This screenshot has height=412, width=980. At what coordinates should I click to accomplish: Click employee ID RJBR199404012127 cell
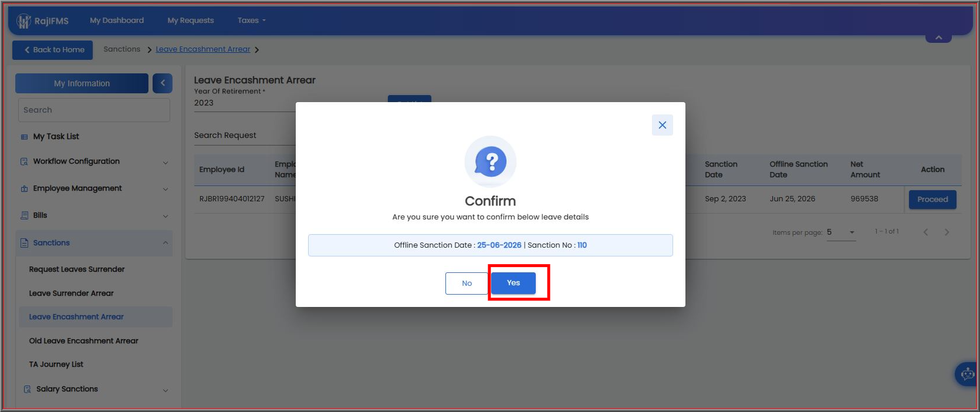[x=232, y=199]
